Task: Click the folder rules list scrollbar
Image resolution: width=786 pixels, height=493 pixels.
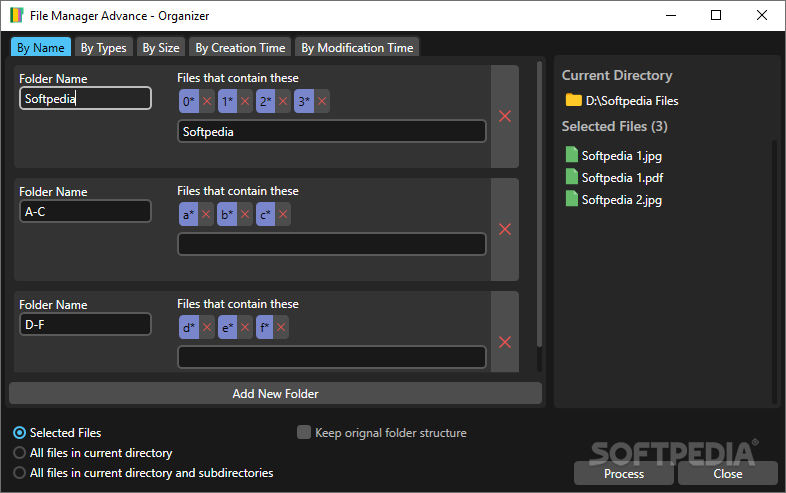Action: coord(539,204)
